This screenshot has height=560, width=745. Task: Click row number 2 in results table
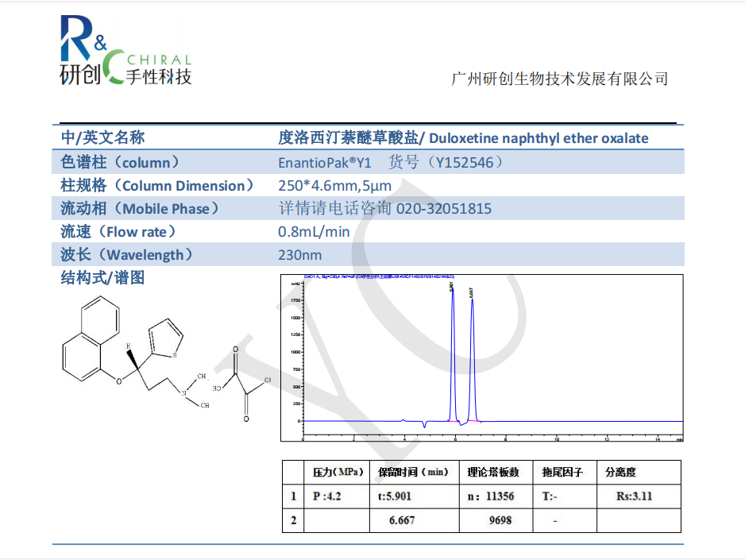point(293,520)
